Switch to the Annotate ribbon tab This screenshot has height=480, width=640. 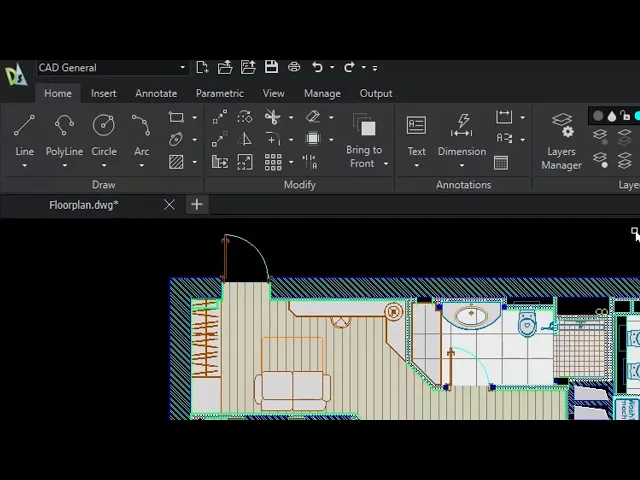tap(156, 93)
